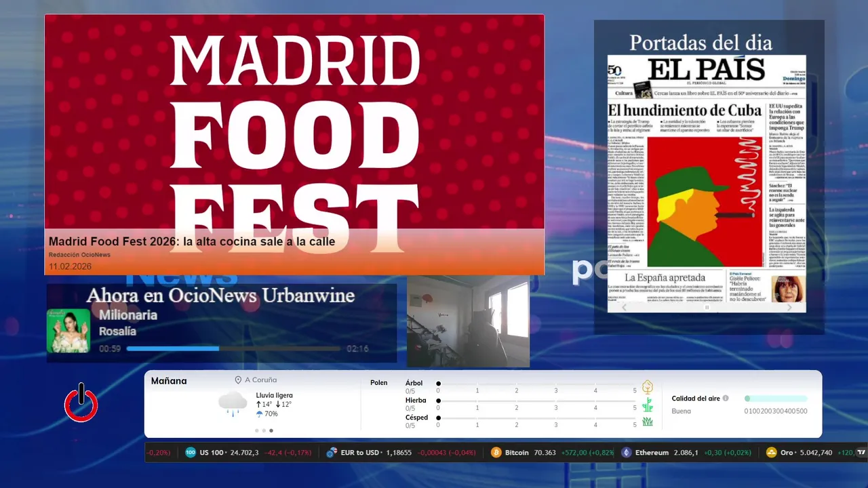This screenshot has height=488, width=868.
Task: Click the Gisèle Pelicot photo on cover
Action: (x=787, y=288)
